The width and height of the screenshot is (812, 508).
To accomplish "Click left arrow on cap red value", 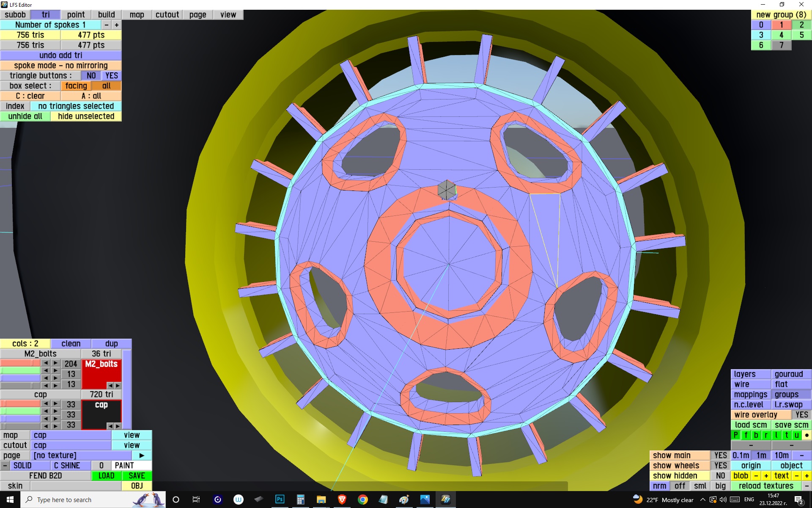I will pos(46,404).
